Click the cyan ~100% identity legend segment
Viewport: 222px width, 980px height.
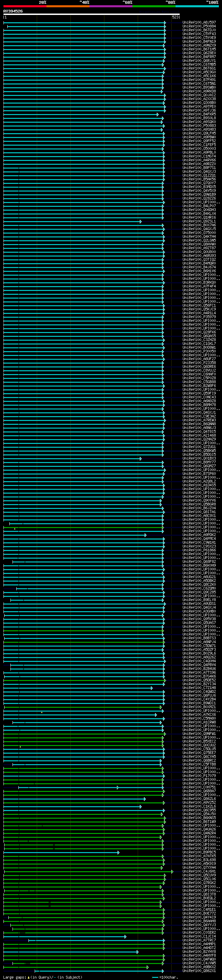197,7
